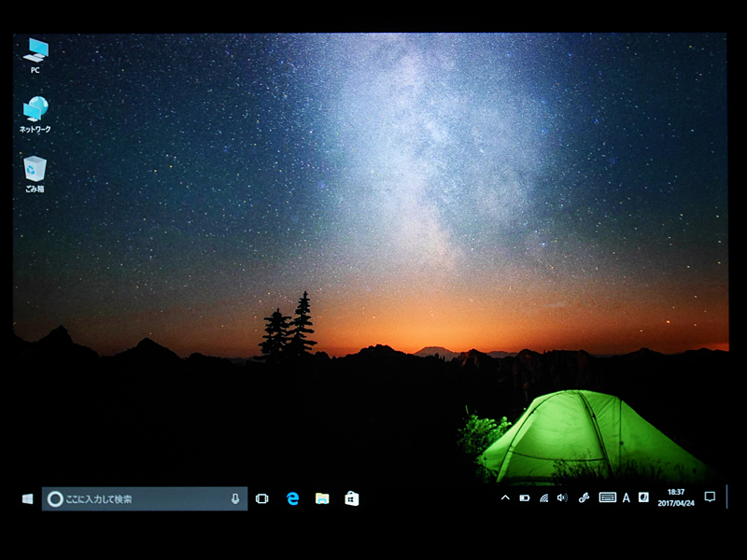Toggle the IME input mode A indicator
This screenshot has width=747, height=560.
626,498
